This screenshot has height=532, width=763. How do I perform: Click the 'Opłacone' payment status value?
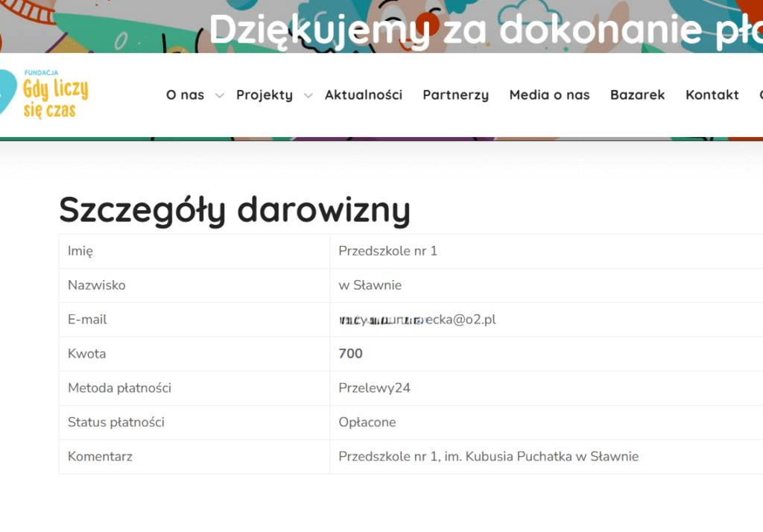click(x=367, y=422)
